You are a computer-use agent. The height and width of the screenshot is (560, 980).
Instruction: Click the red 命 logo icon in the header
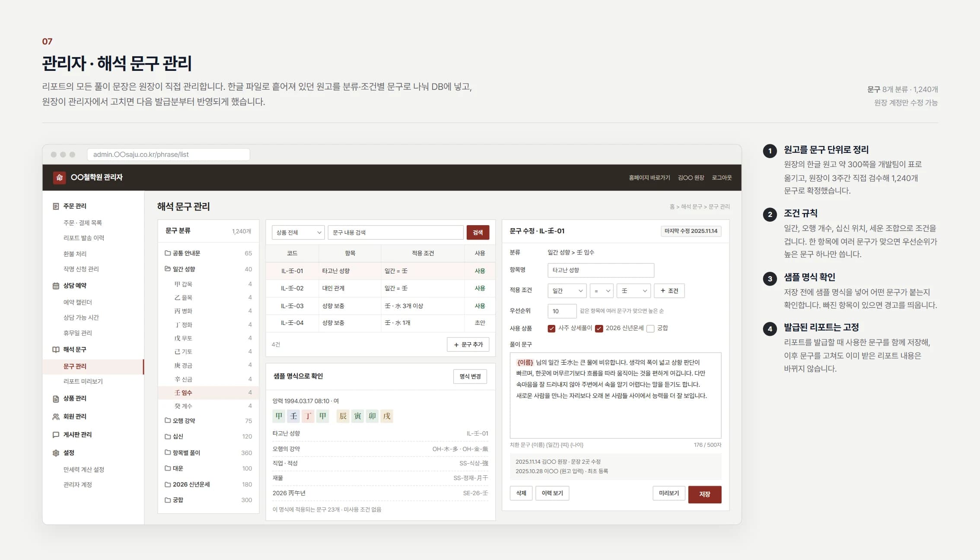59,178
